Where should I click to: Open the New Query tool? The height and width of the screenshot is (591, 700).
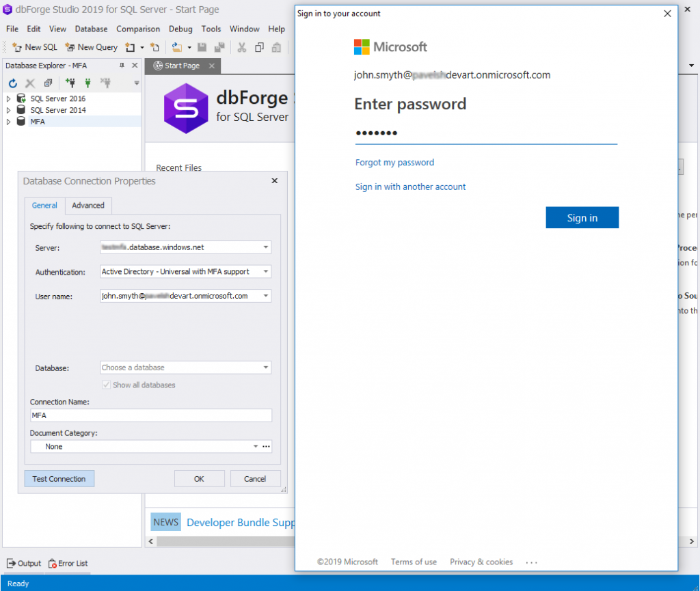(91, 46)
